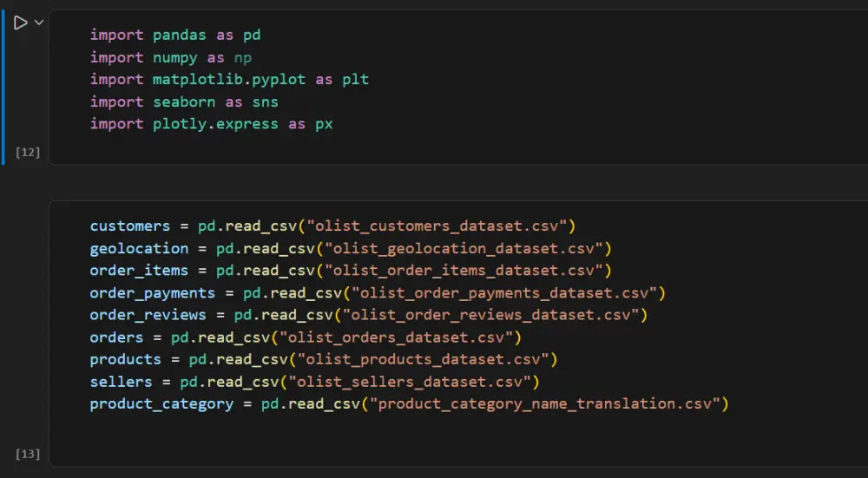The width and height of the screenshot is (868, 478).
Task: Place cursor on the 'order_reviews' variable
Action: click(148, 315)
